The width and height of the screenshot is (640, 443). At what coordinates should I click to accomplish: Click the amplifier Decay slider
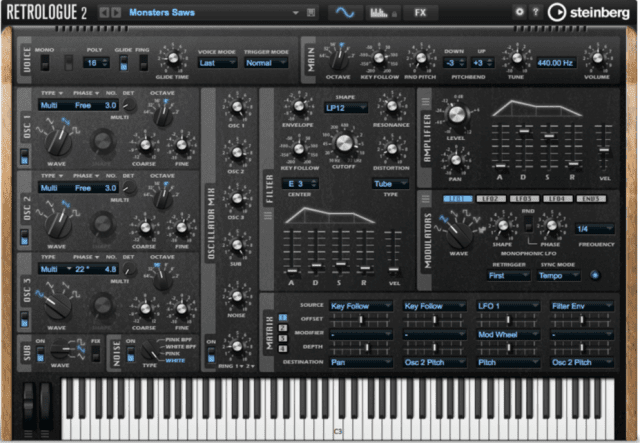click(524, 131)
